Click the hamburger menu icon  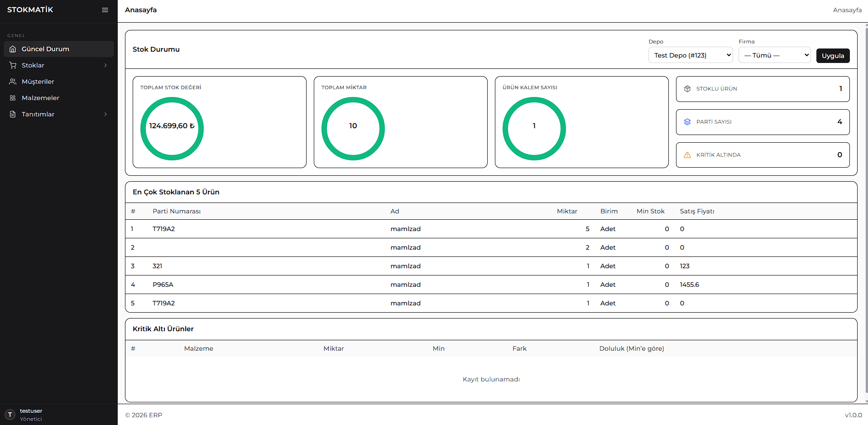tap(105, 10)
